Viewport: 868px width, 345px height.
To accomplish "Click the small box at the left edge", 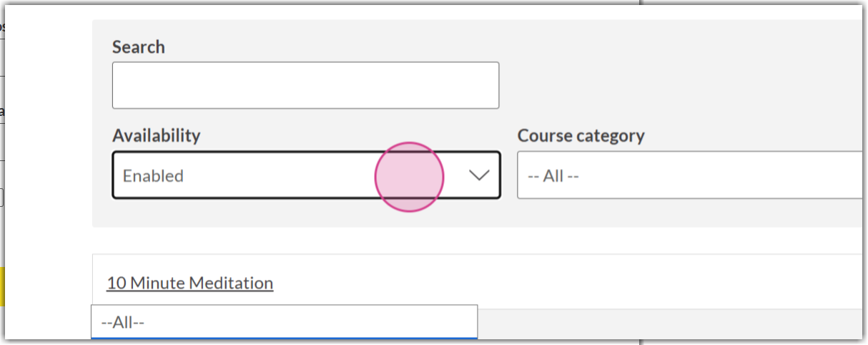I will 1,198.
